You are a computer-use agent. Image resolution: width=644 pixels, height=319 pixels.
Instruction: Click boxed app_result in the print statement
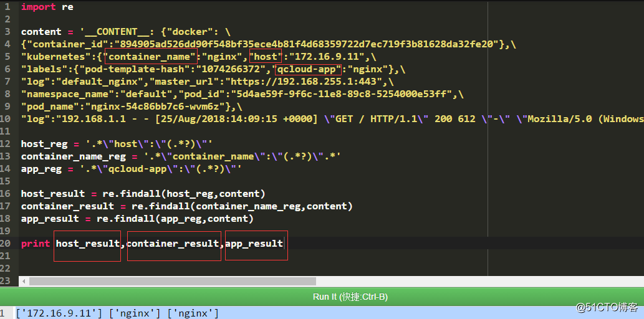[254, 244]
